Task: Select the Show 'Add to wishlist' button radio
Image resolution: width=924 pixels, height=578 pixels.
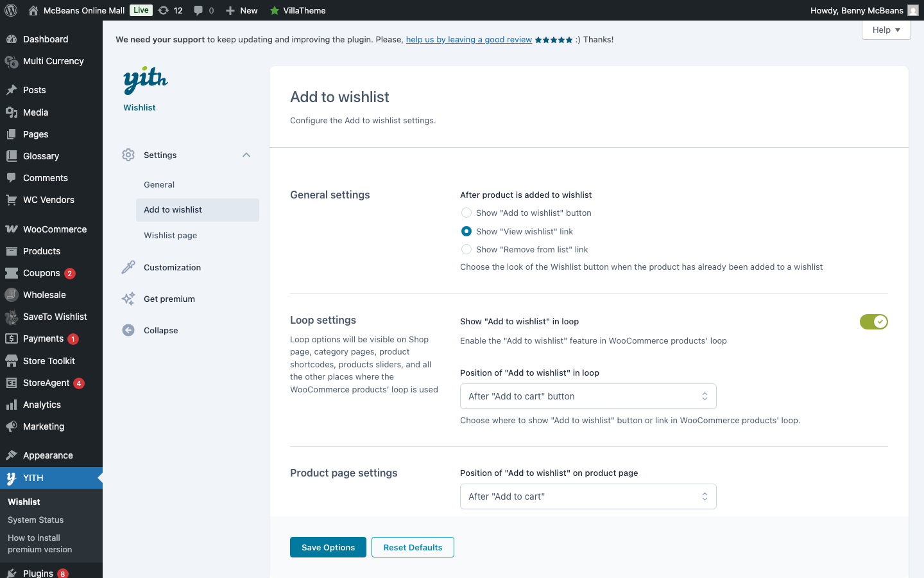Action: [466, 213]
